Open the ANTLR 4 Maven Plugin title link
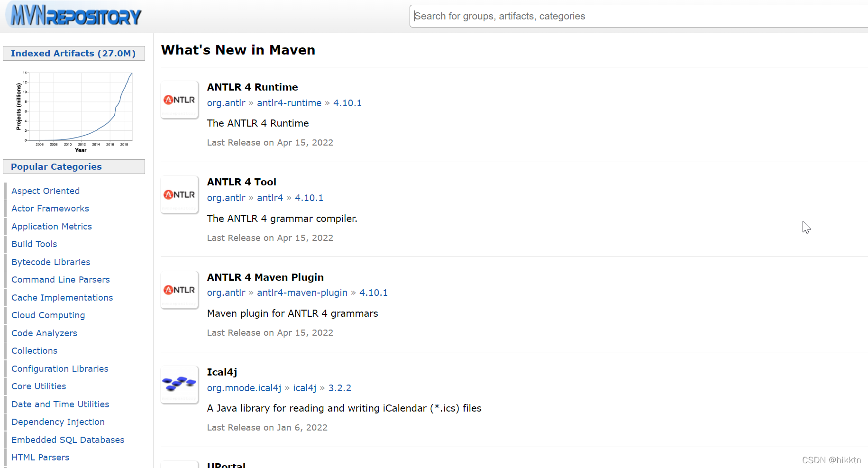868x468 pixels. click(265, 277)
